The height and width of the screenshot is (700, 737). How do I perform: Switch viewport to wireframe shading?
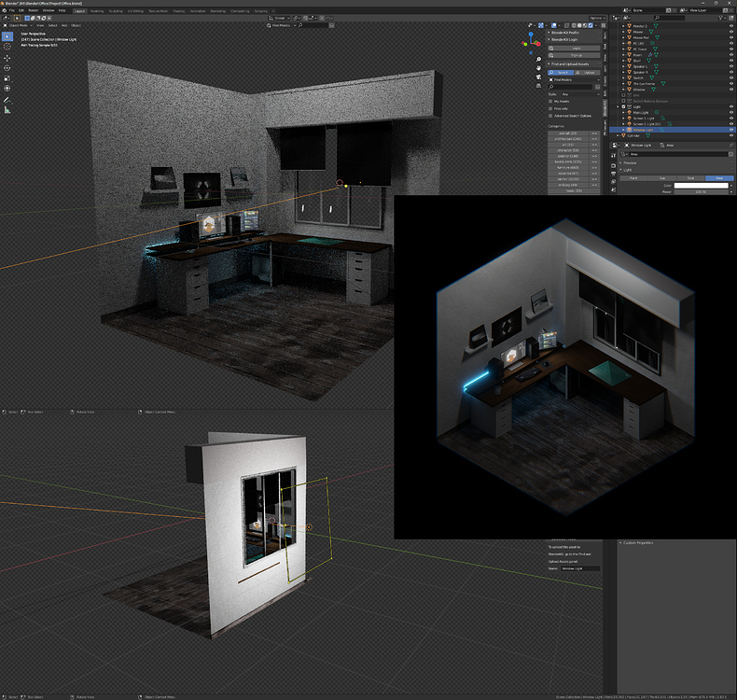(575, 25)
